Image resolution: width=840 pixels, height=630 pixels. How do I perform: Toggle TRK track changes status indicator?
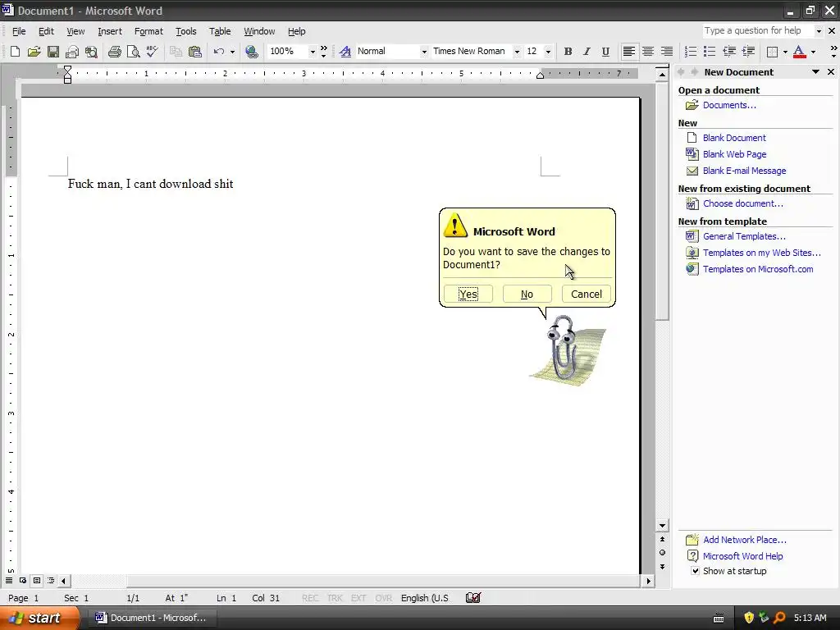coord(335,598)
